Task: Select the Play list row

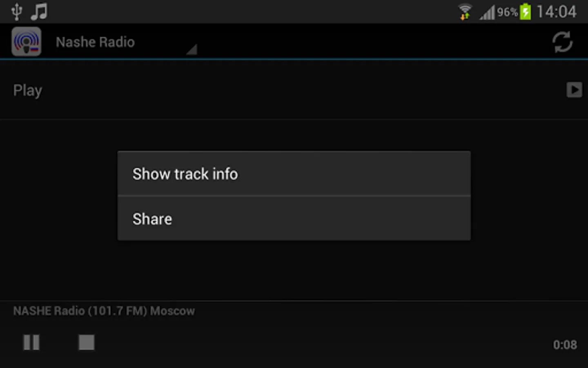Action: click(x=294, y=90)
